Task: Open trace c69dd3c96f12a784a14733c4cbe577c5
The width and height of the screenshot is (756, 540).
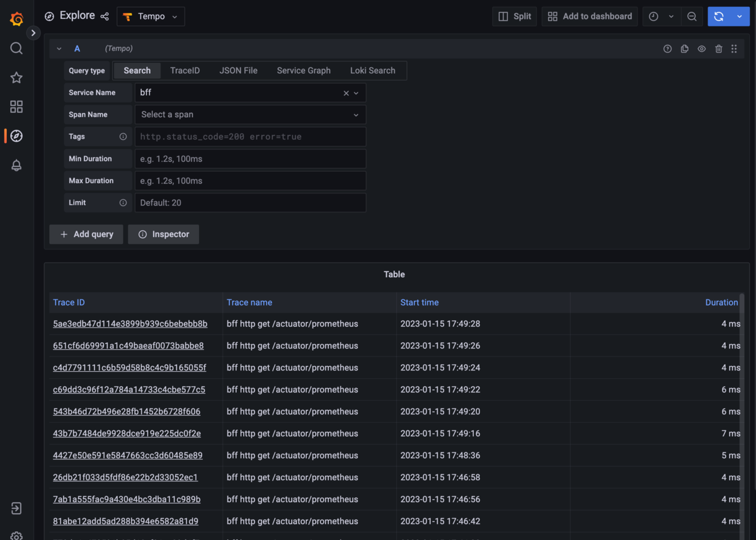Action: pos(129,390)
